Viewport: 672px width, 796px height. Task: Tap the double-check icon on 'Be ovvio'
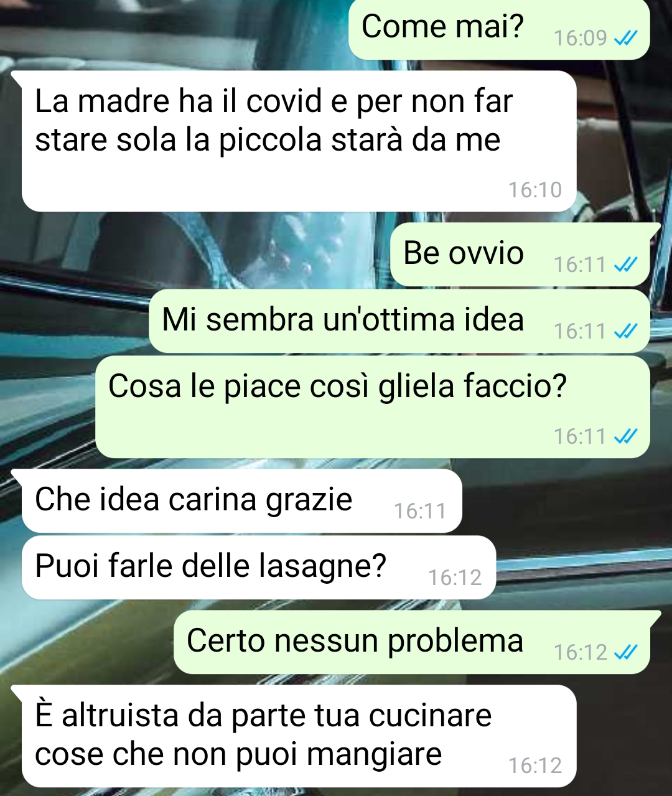pos(625,265)
